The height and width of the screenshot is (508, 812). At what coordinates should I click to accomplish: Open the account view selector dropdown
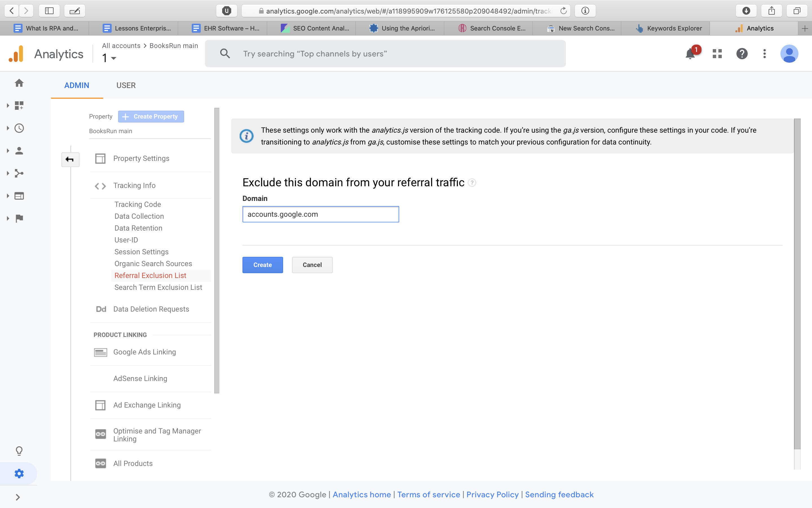[109, 58]
